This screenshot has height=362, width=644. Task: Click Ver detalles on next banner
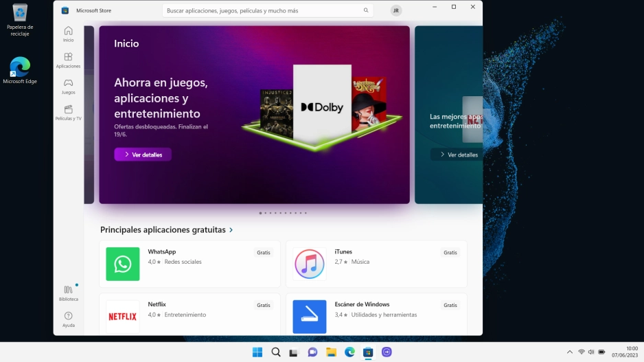[459, 155]
